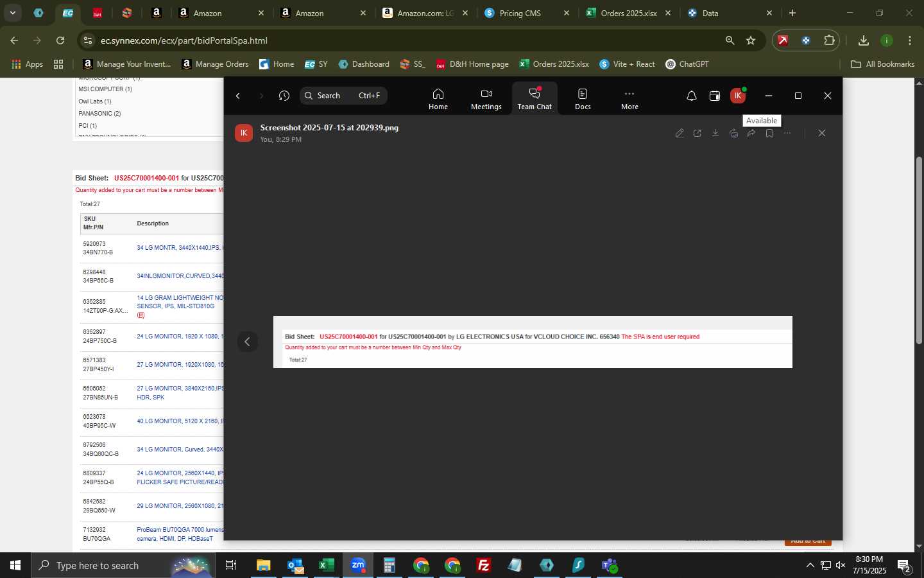Open Windows notification center
Screen dimensions: 924x578
(905, 566)
